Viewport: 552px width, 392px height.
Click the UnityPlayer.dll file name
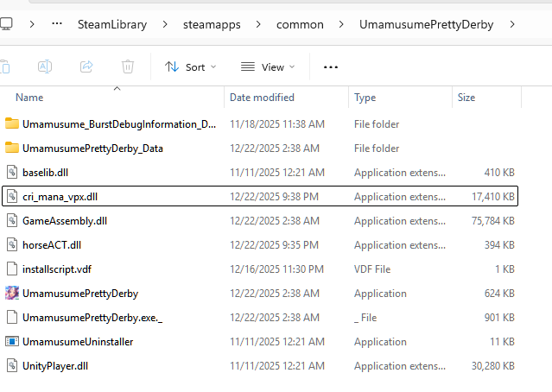pos(55,366)
